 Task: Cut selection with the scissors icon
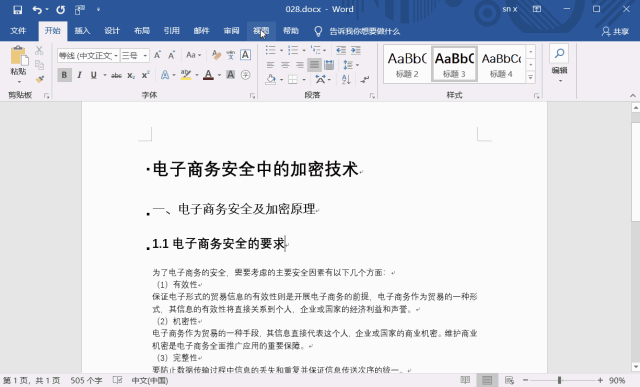pyautogui.click(x=39, y=51)
